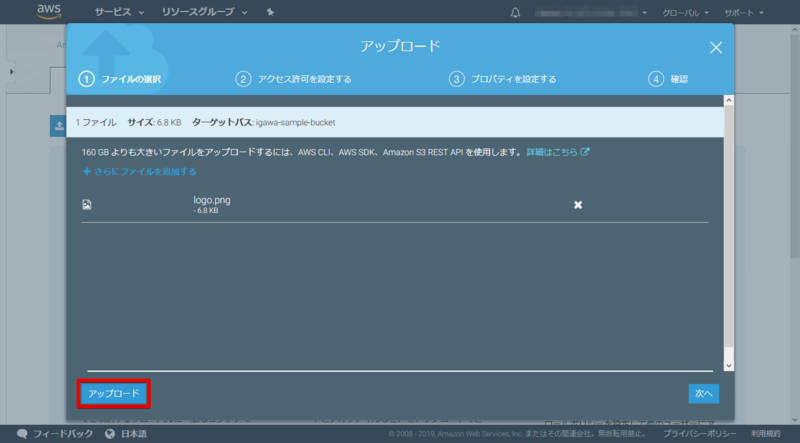Click the blue アップロード button
This screenshot has height=443, width=800.
[113, 393]
